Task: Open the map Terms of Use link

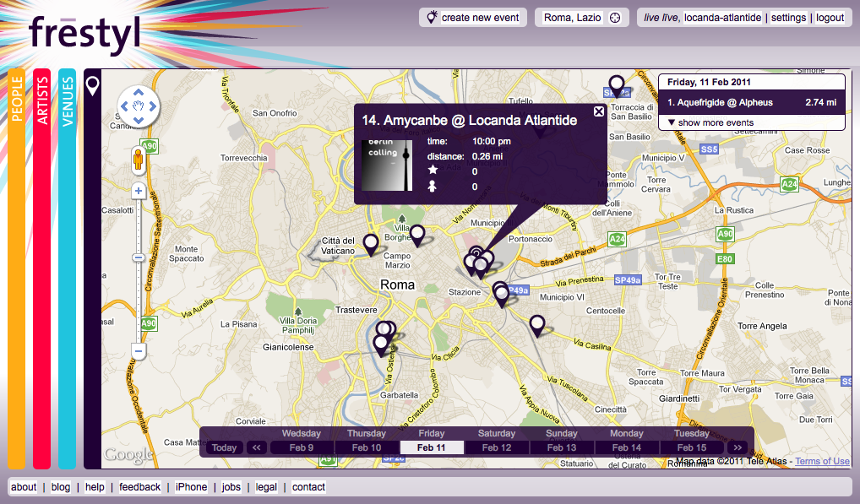Action: pyautogui.click(x=822, y=461)
